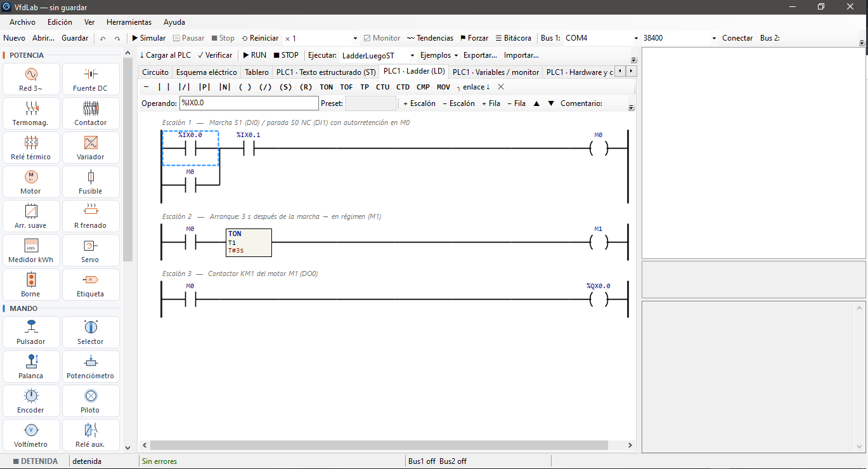Insert a normally closed contact |/|

(x=185, y=87)
